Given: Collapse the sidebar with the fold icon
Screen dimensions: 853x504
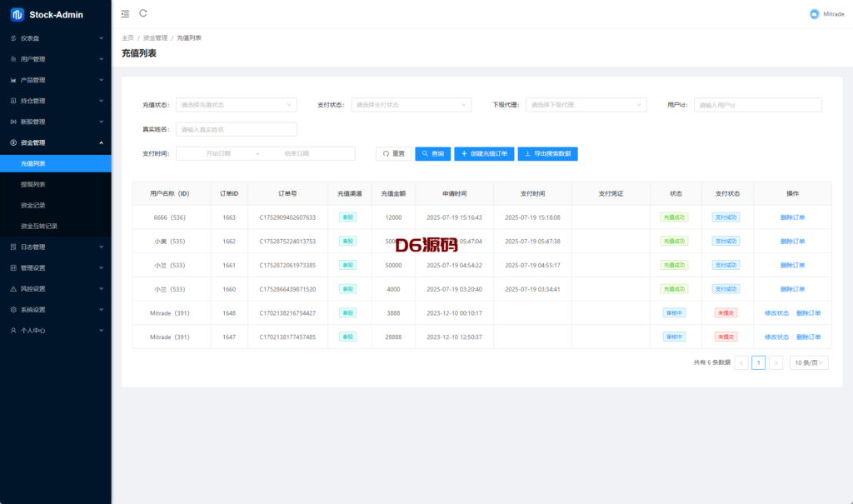Looking at the screenshot, I should point(125,13).
